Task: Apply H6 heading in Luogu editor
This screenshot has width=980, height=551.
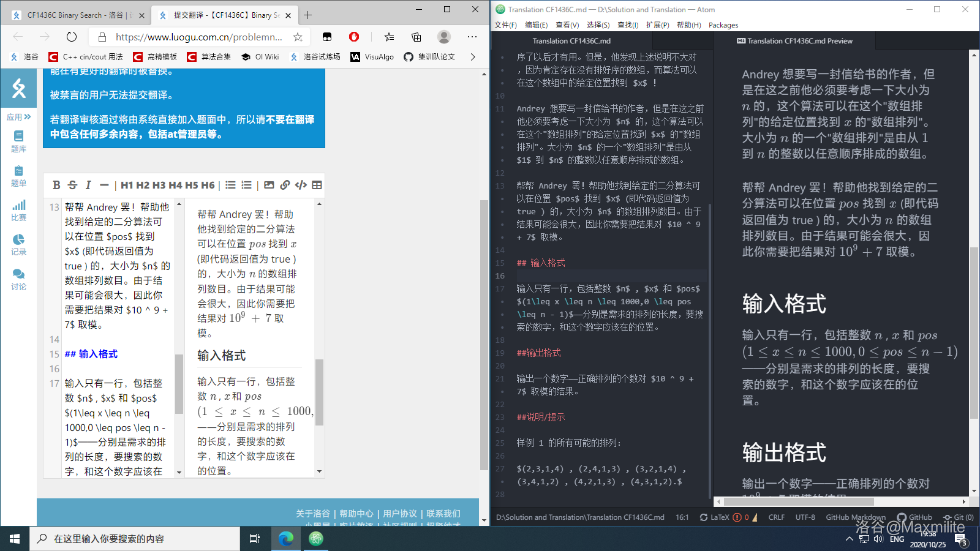Action: pyautogui.click(x=208, y=185)
